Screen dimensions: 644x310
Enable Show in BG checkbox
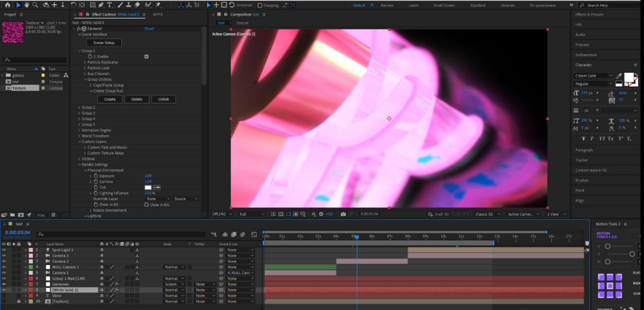tap(146, 205)
